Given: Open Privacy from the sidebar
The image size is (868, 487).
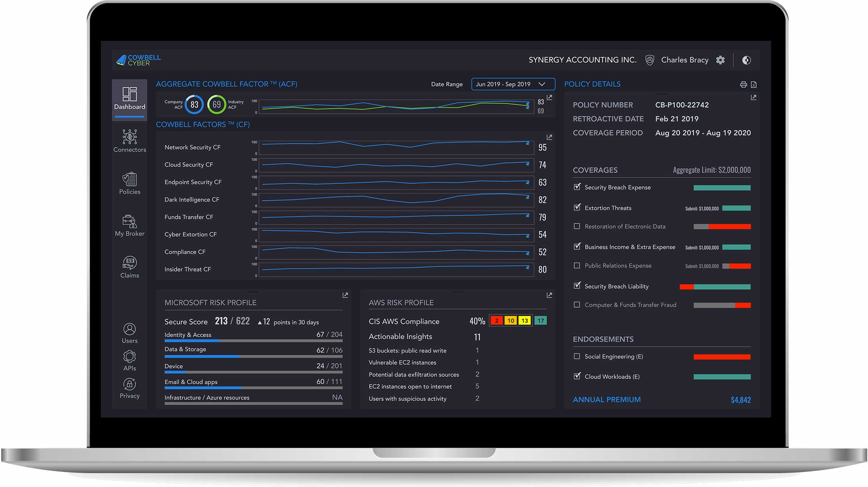Looking at the screenshot, I should click(x=129, y=388).
